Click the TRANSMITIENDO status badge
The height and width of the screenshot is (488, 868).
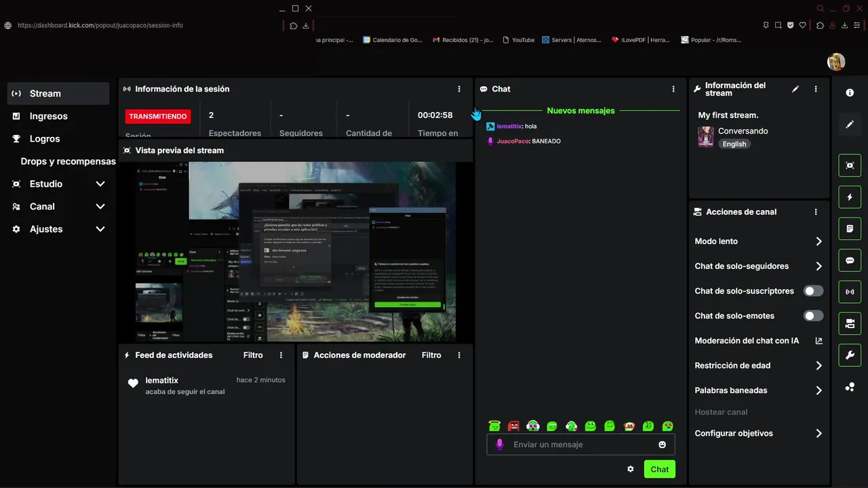click(x=158, y=117)
